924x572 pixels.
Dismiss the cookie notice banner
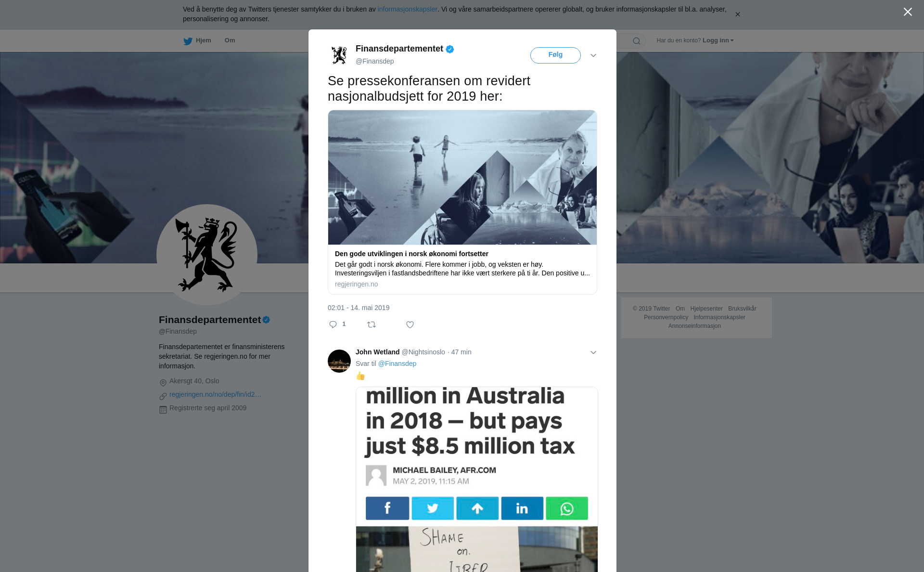coord(737,14)
